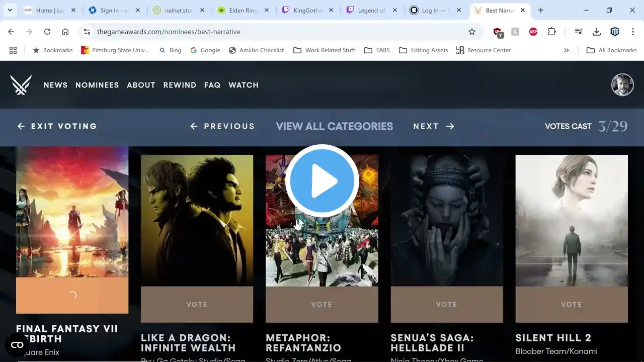The height and width of the screenshot is (362, 644).
Task: View site information beside the address
Action: point(87,32)
